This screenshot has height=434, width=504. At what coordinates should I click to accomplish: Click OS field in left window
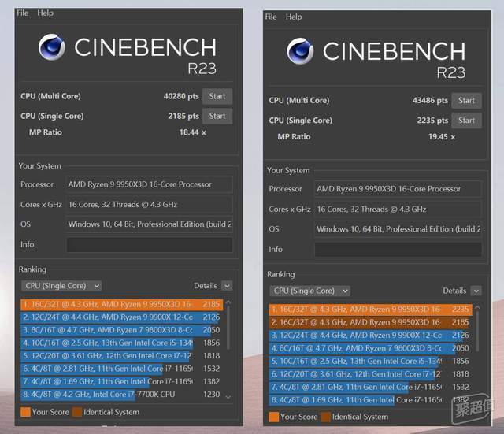(x=149, y=224)
